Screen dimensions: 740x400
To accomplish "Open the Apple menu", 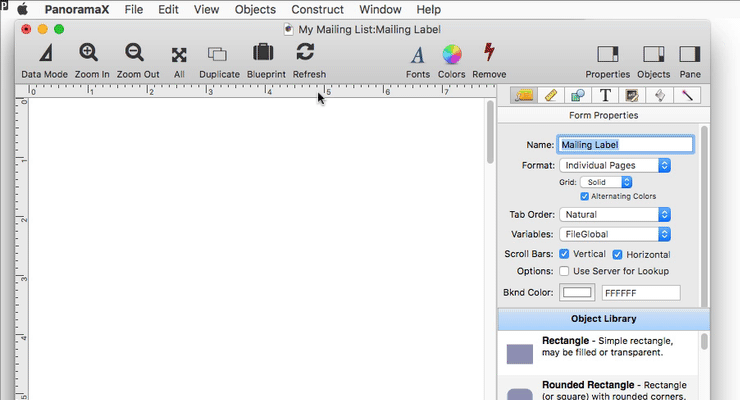I will 22,9.
